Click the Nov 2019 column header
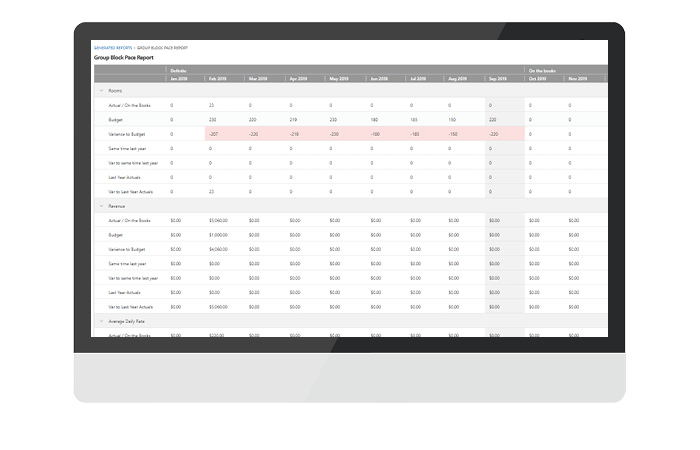 point(579,78)
